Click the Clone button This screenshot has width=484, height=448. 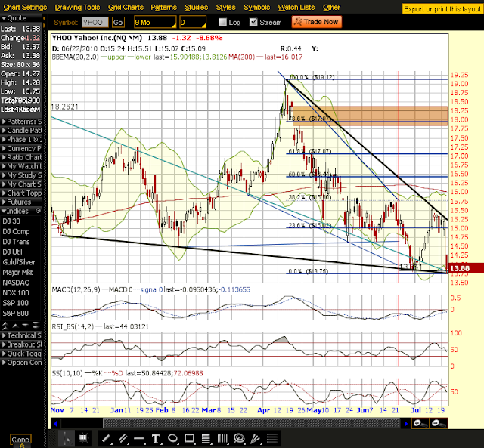(x=20, y=440)
